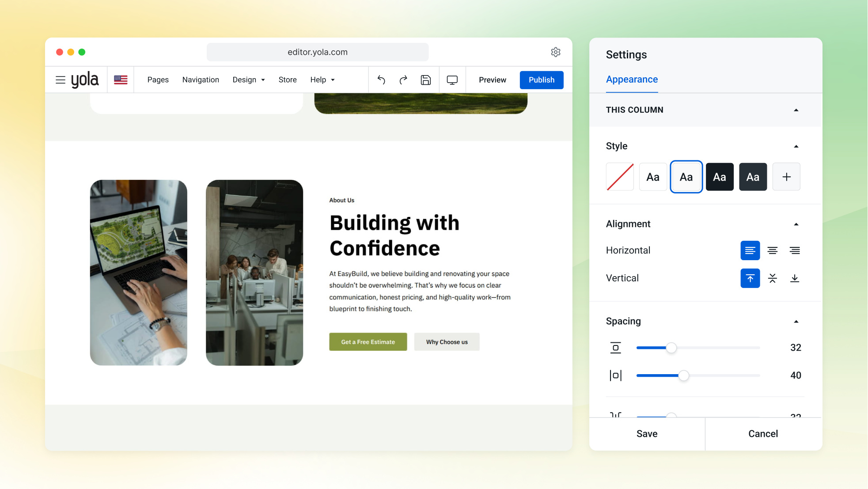
Task: Adjust the horizontal spacing slider at 40
Action: pos(684,375)
